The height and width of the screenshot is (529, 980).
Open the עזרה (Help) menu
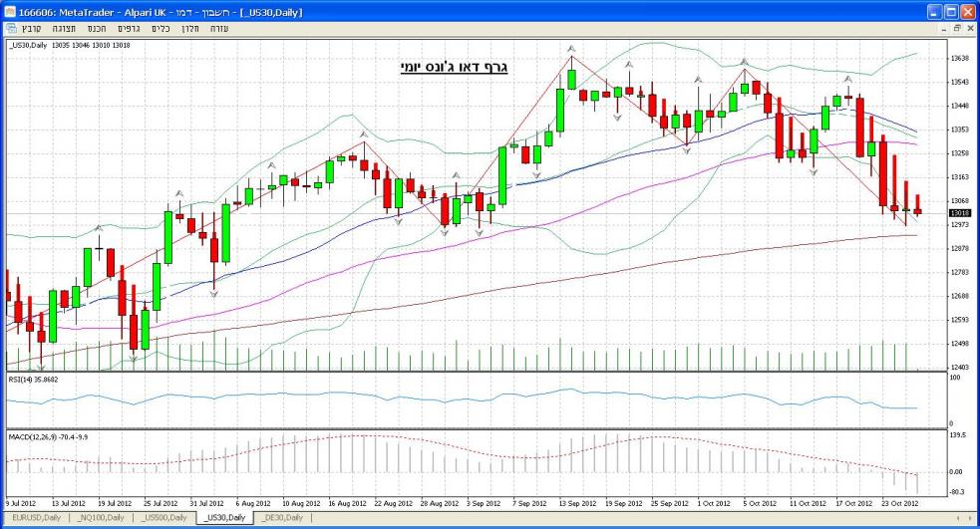click(x=218, y=29)
